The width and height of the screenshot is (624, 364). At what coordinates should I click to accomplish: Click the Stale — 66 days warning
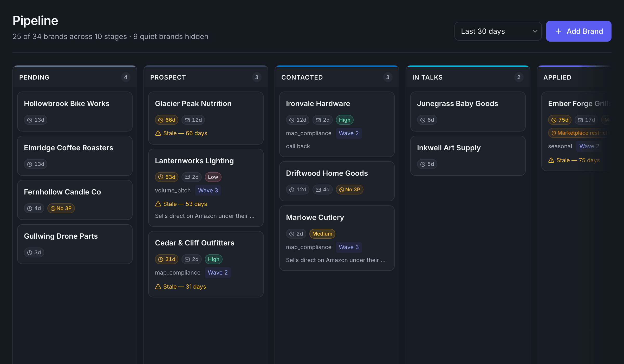tap(181, 133)
